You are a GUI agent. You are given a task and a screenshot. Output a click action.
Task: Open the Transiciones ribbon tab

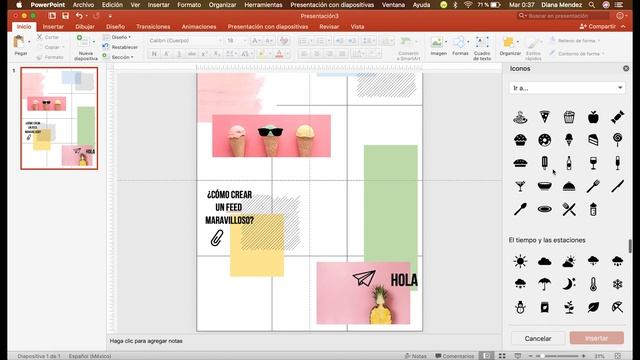[153, 27]
